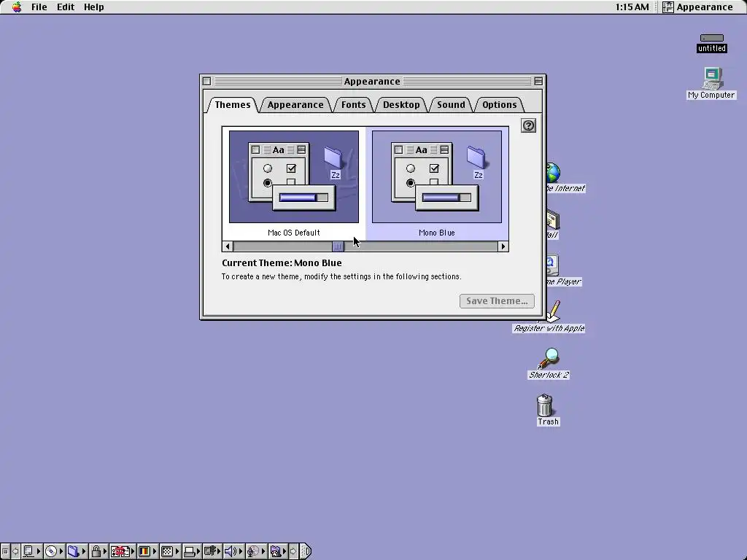Open the Apple menu
Screen dimensions: 747x560
(x=17, y=7)
